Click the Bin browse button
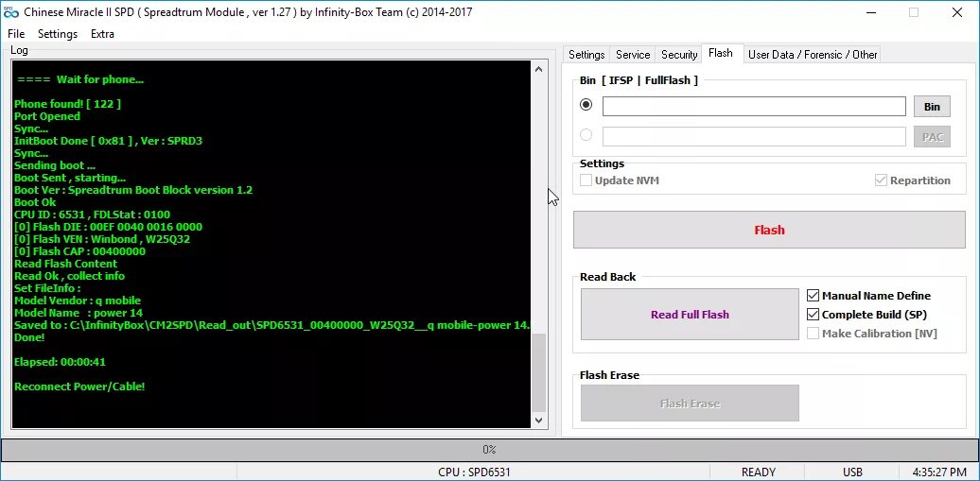This screenshot has width=980, height=481. point(932,107)
